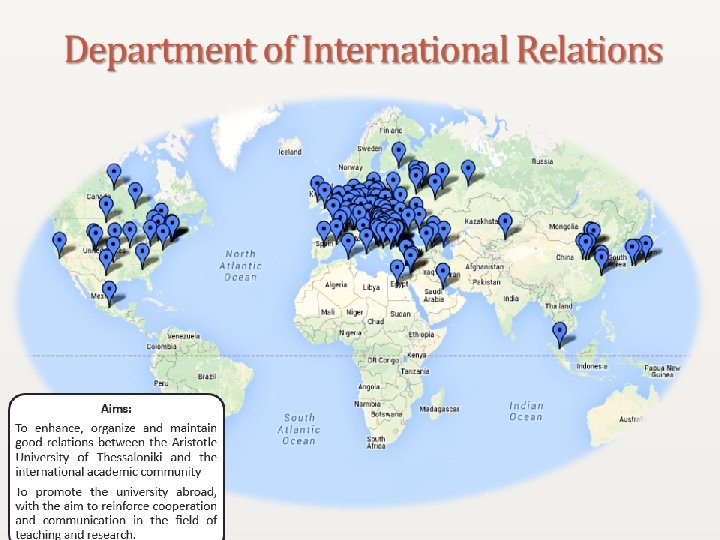
Task: Select the Angola label
Action: click(x=369, y=387)
